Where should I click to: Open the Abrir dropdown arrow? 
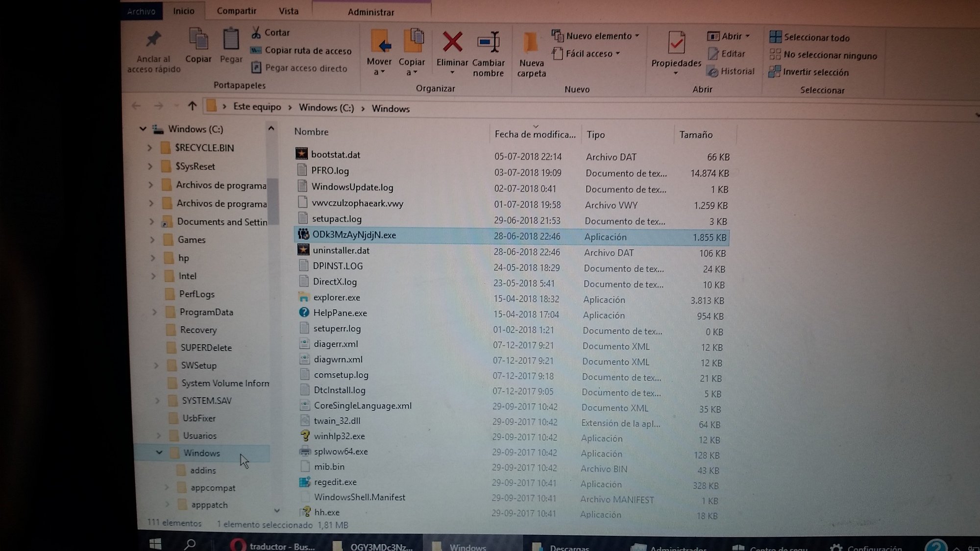coord(748,36)
